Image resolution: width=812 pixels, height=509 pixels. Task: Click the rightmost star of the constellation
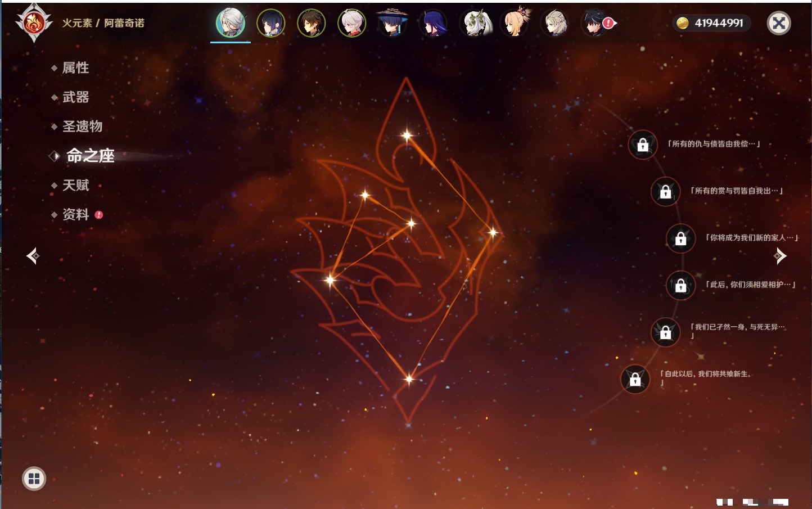[493, 232]
